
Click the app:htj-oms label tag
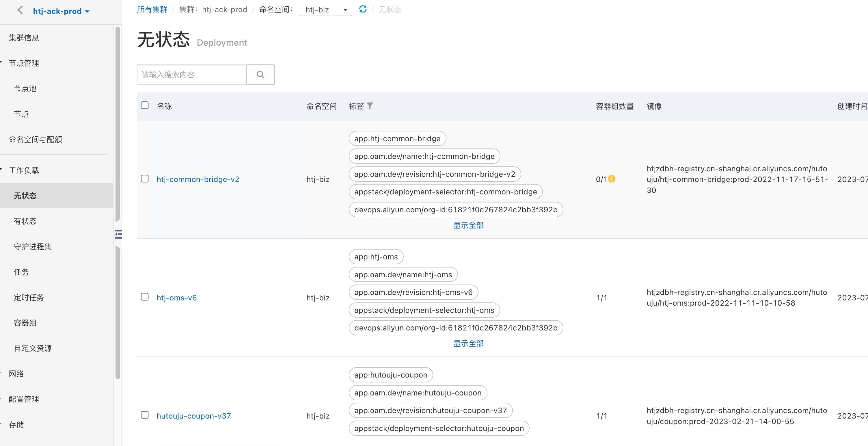click(x=376, y=257)
